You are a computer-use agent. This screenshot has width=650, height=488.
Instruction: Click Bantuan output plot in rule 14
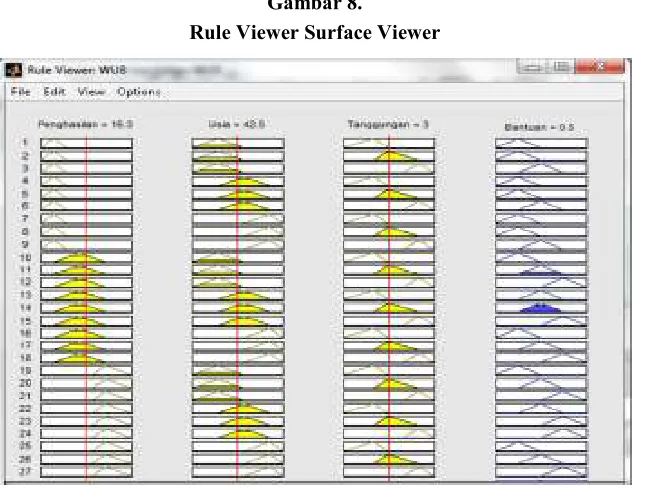pos(541,308)
